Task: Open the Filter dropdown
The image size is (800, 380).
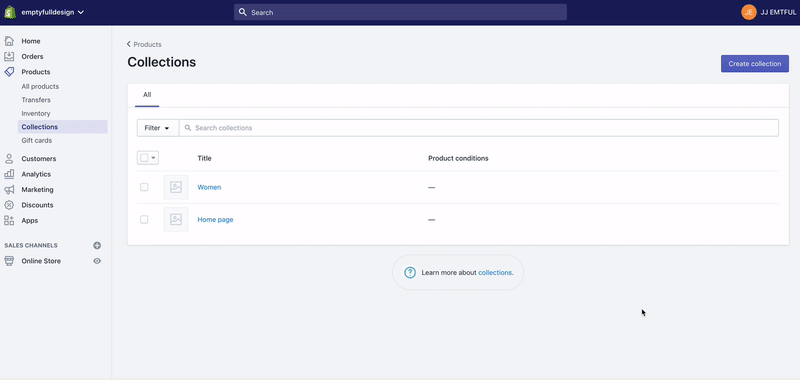Action: click(x=158, y=128)
